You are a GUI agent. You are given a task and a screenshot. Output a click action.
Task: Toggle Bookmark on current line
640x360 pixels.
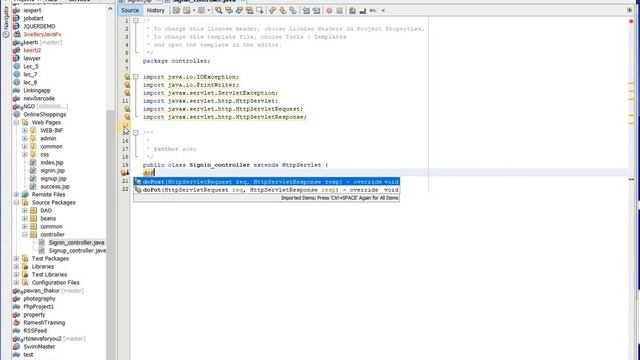coord(293,11)
